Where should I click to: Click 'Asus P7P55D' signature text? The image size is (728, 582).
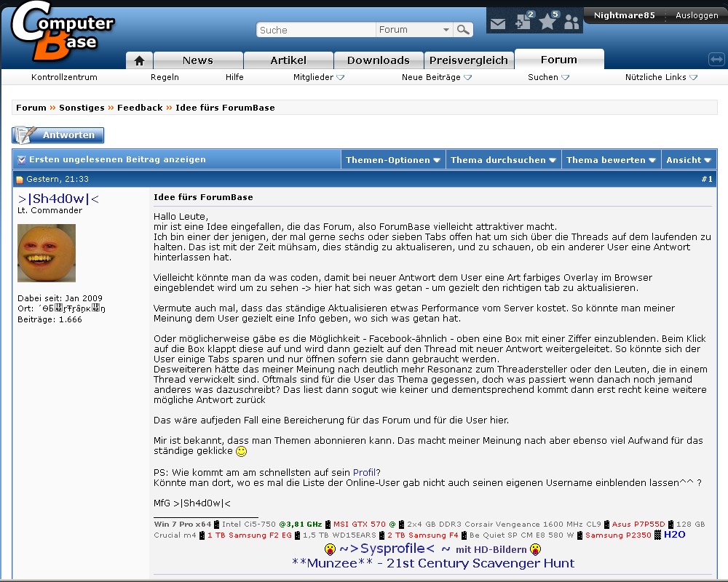638,524
